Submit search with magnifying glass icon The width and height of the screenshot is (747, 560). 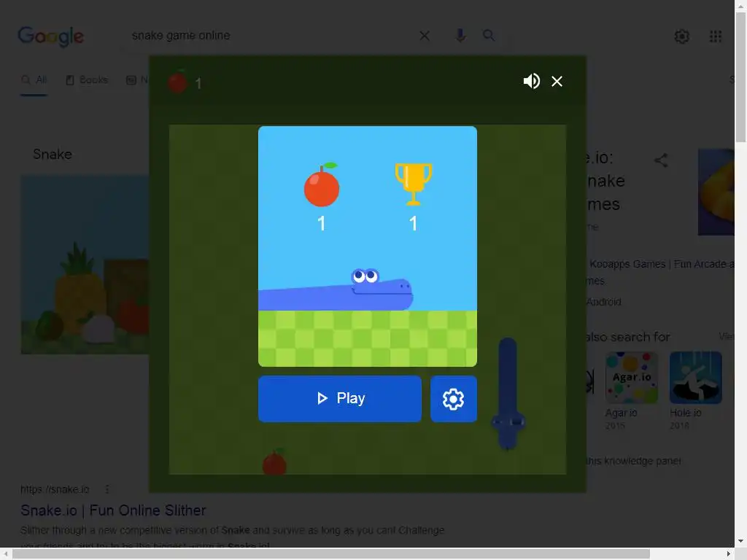(x=489, y=35)
